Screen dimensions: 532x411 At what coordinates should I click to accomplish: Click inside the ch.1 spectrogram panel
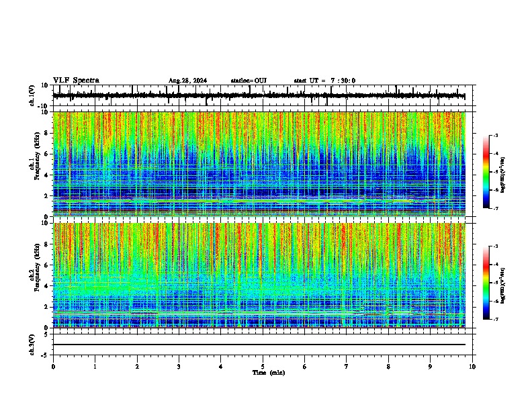[x=259, y=164]
